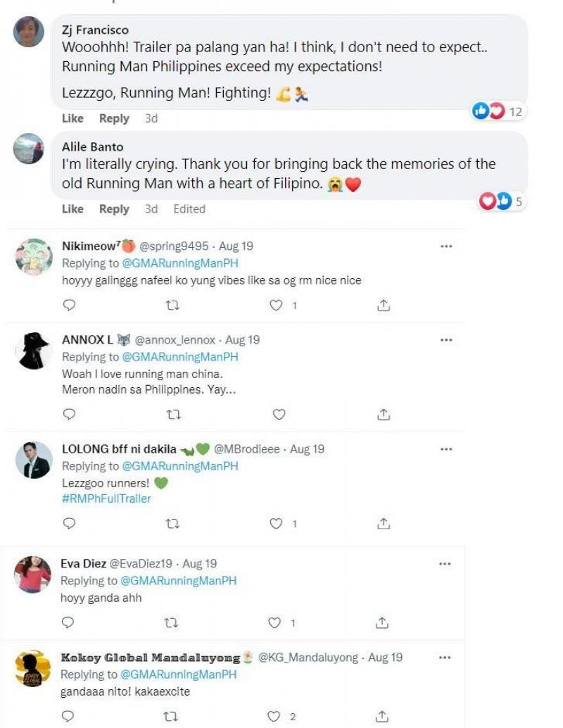Like Kokoy Global Mandaluyong's tweet

(275, 717)
